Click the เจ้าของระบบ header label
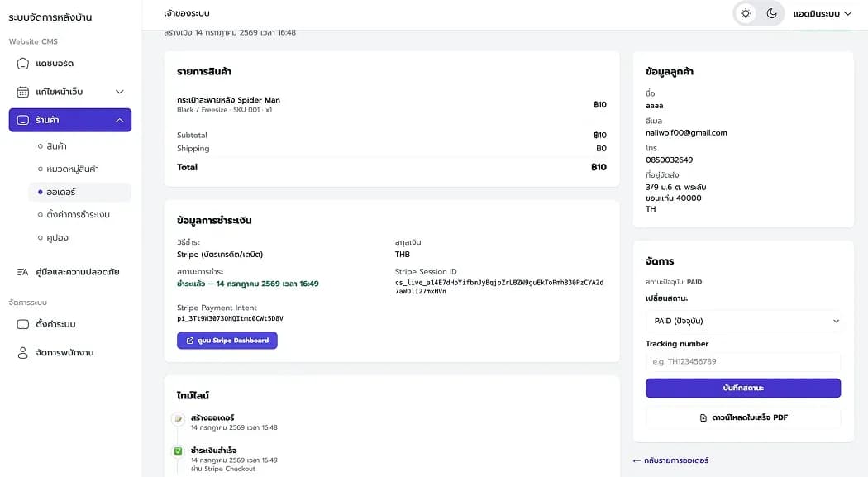This screenshot has height=477, width=868. 187,13
